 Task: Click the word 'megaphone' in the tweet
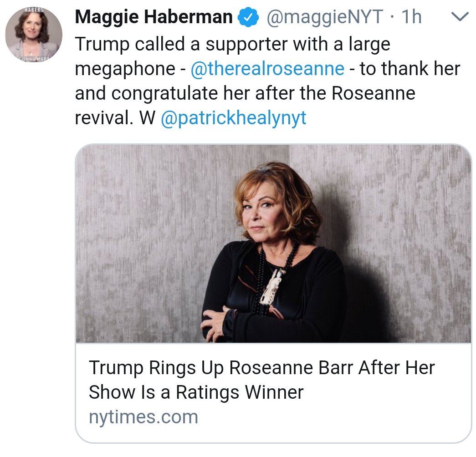click(125, 69)
